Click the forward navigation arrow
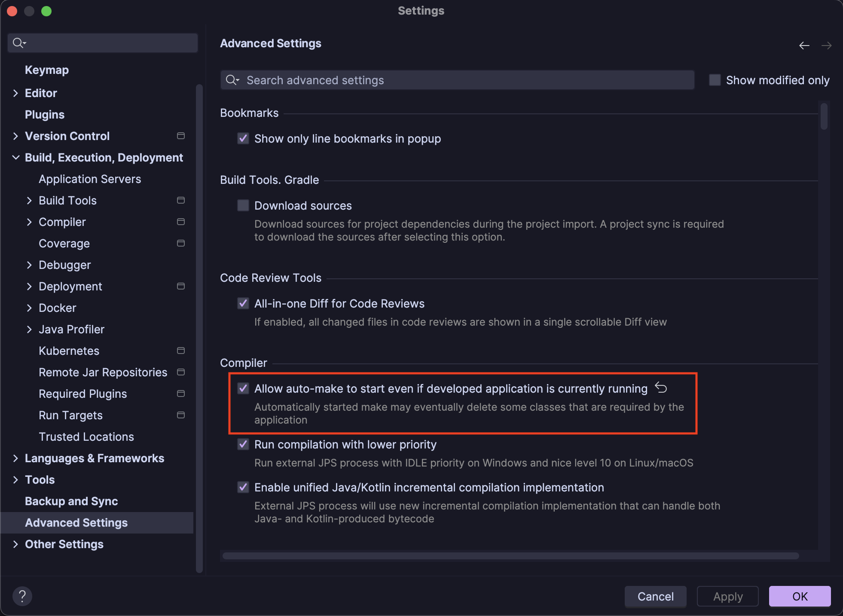The width and height of the screenshot is (843, 616). tap(826, 46)
